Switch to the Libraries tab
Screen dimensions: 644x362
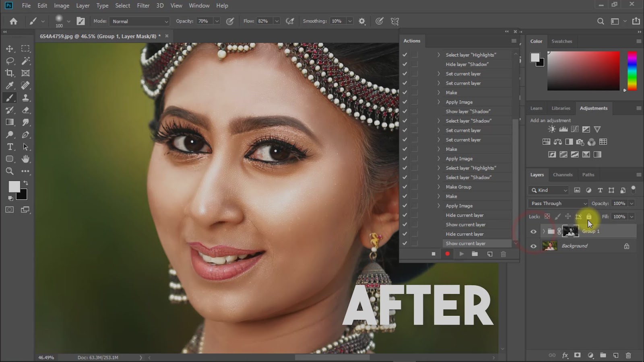561,108
